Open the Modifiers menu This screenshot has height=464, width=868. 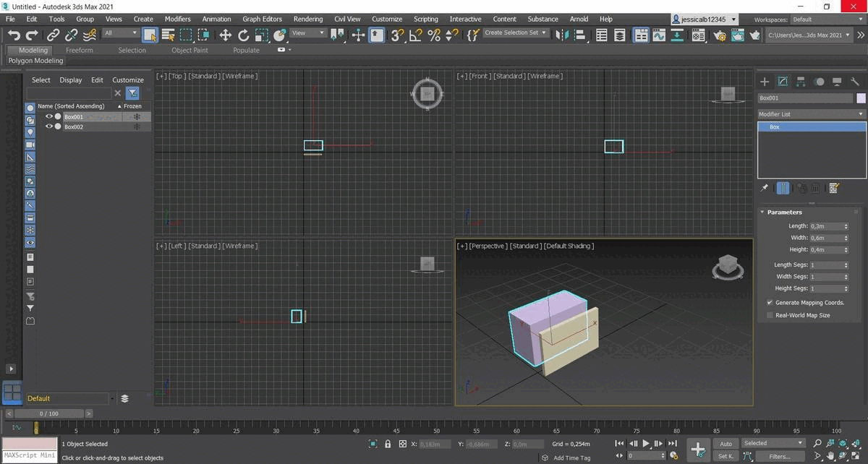tap(177, 19)
